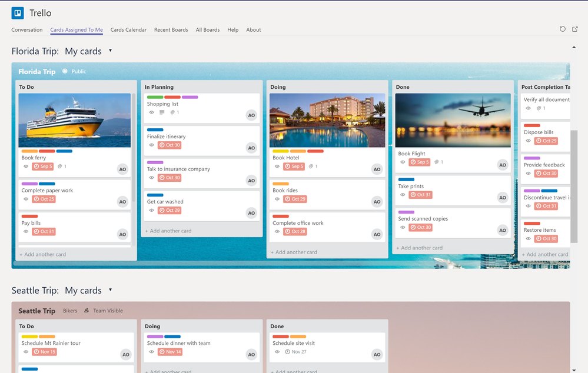Toggle watch eye icon on Take prints card
This screenshot has width=588, height=373.
[403, 195]
